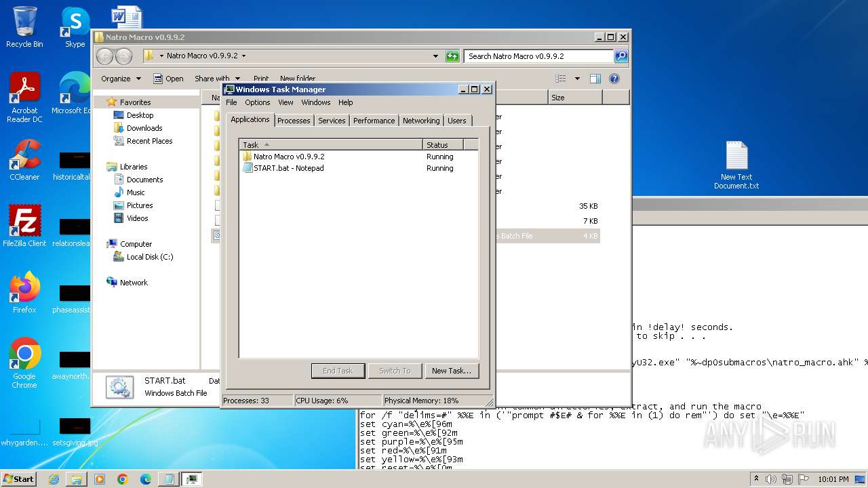Select Downloads in navigation pane

pos(144,128)
